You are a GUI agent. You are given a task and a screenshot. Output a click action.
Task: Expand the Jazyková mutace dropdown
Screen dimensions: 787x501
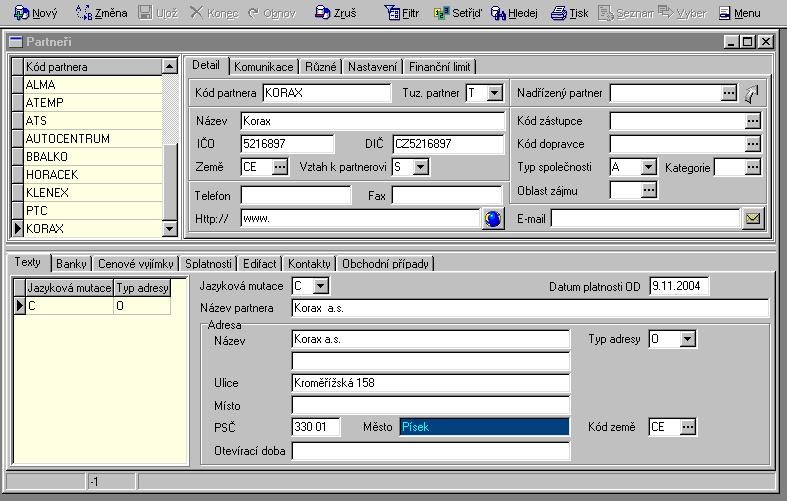(321, 286)
